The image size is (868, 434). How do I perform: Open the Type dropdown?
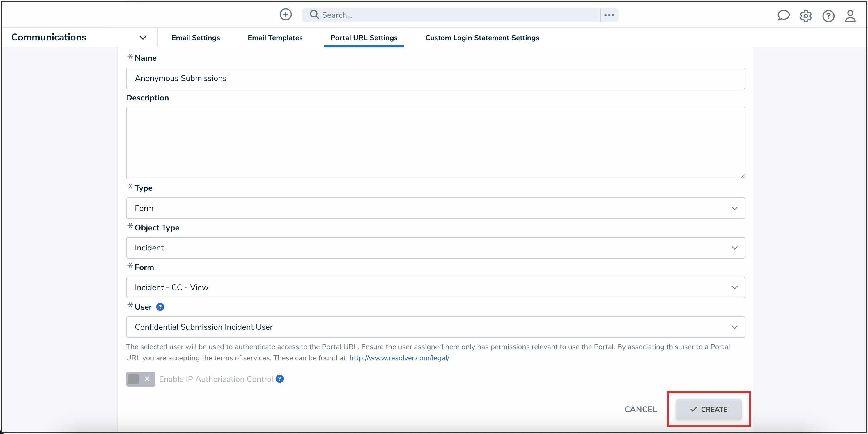tap(435, 208)
